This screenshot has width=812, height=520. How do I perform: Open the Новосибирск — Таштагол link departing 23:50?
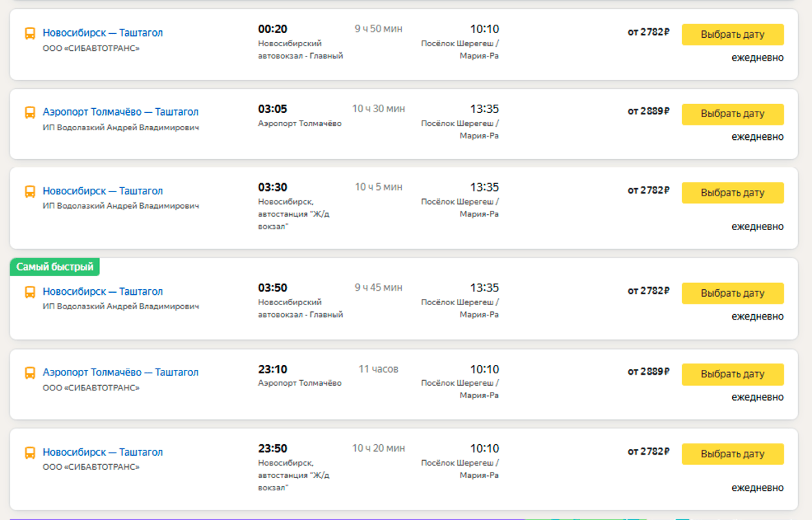[103, 452]
